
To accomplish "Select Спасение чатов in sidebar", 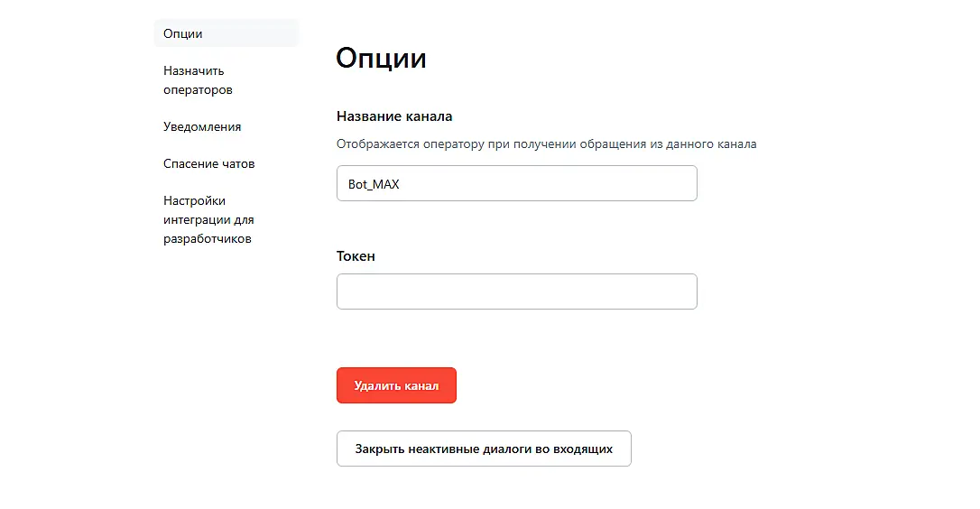I will [x=208, y=163].
